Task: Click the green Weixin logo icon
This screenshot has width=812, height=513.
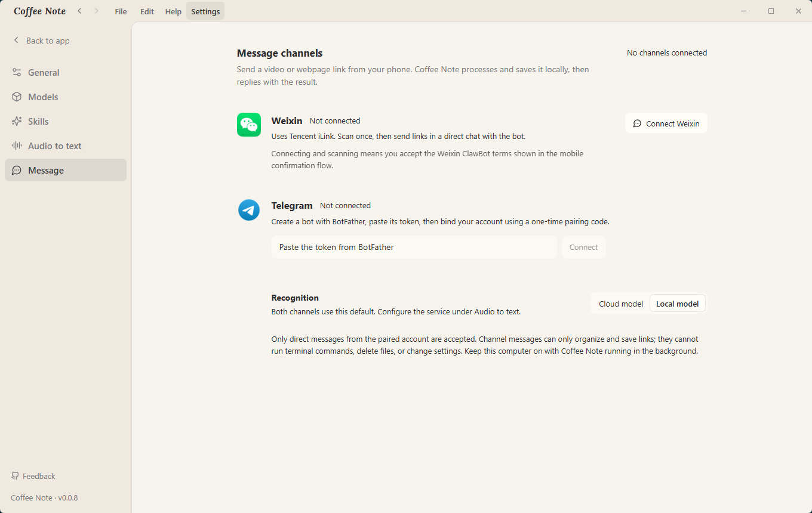Action: coord(249,125)
